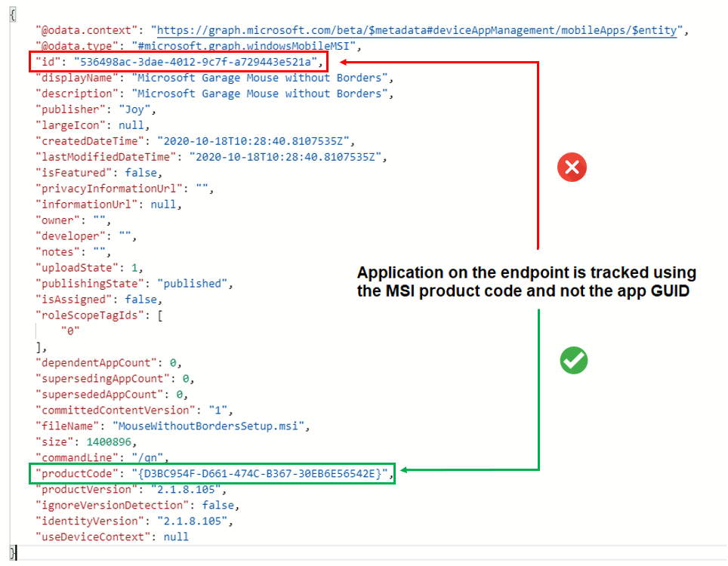Screen dimensions: 728x566
Task: Click the "supersedingAppCount" key
Action: pyautogui.click(x=103, y=379)
